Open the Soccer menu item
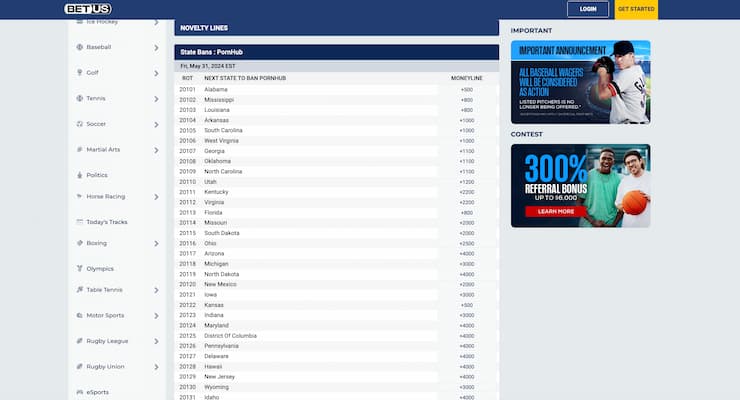Image resolution: width=740 pixels, height=400 pixels. (x=96, y=124)
